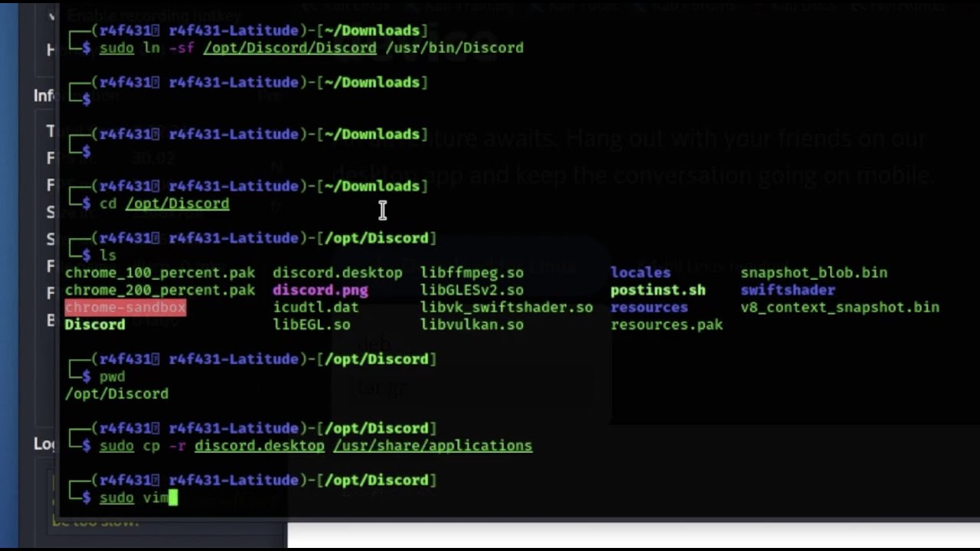
Task: Click 'discord.desktop' argument in the cp command
Action: click(x=260, y=445)
